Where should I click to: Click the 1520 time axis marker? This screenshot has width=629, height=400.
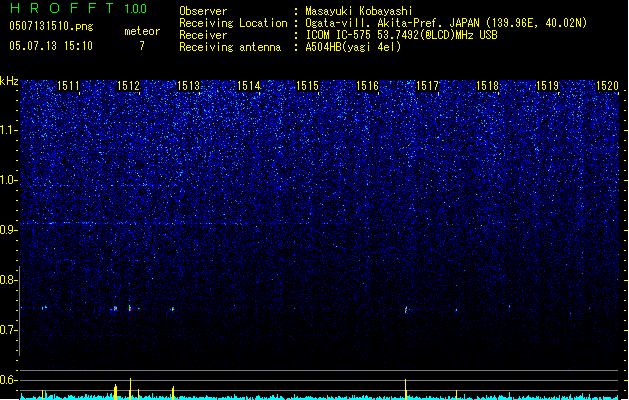607,86
